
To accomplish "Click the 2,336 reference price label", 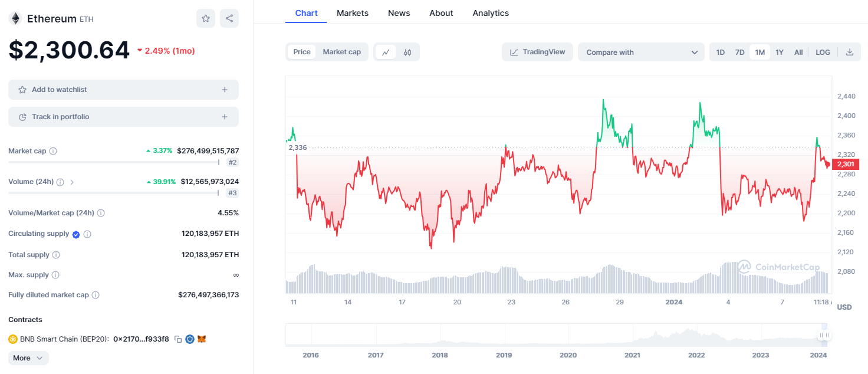I will 298,147.
